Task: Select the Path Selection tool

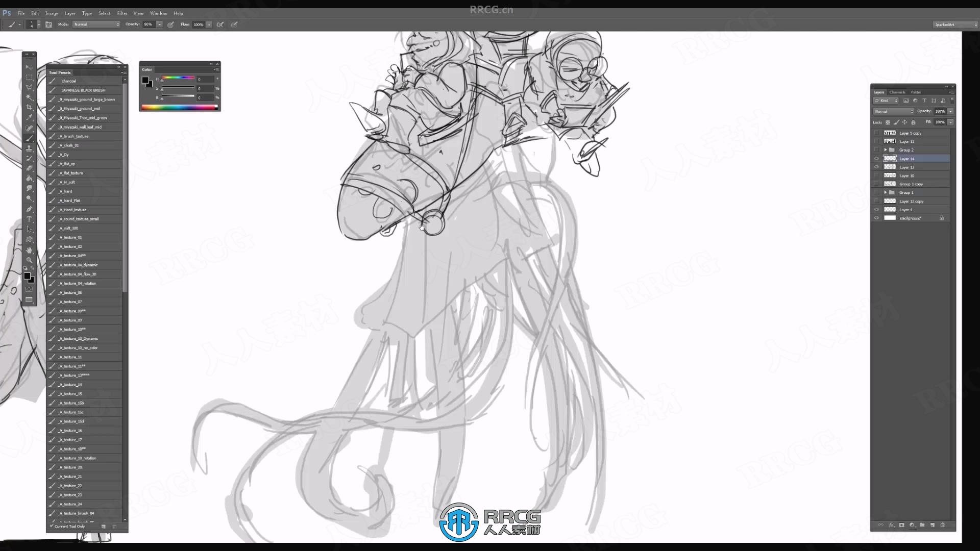Action: click(x=29, y=230)
